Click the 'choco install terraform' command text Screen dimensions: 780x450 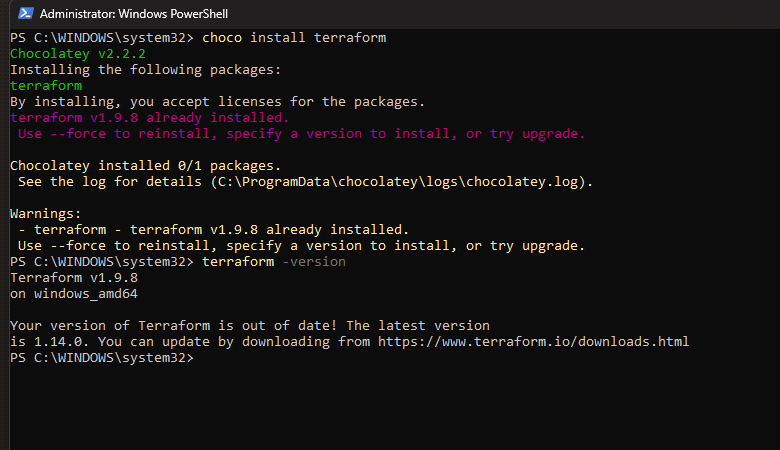(294, 38)
